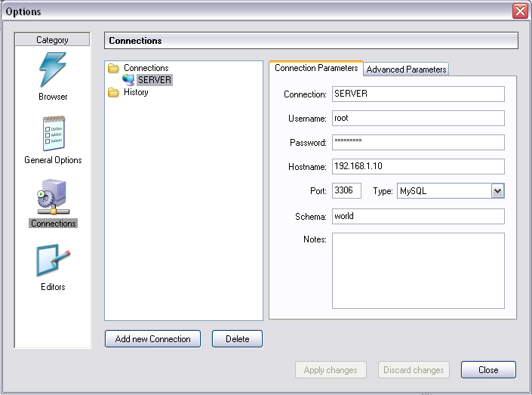Open the Browser category lightning icon
Screen dimensions: 532x395
53,71
